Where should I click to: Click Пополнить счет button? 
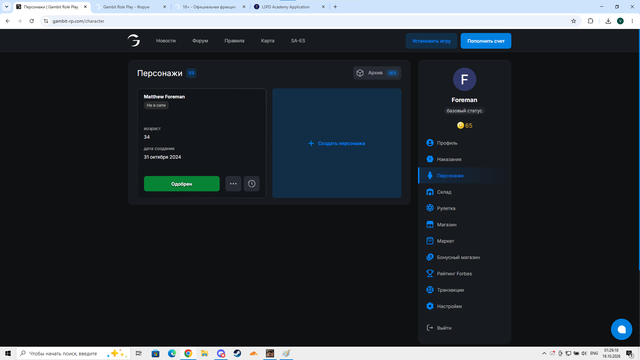[486, 41]
